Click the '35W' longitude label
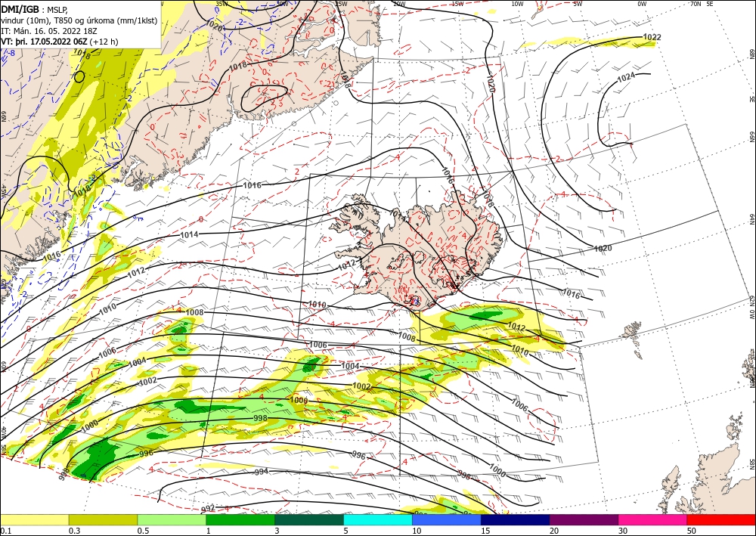 coord(222,4)
